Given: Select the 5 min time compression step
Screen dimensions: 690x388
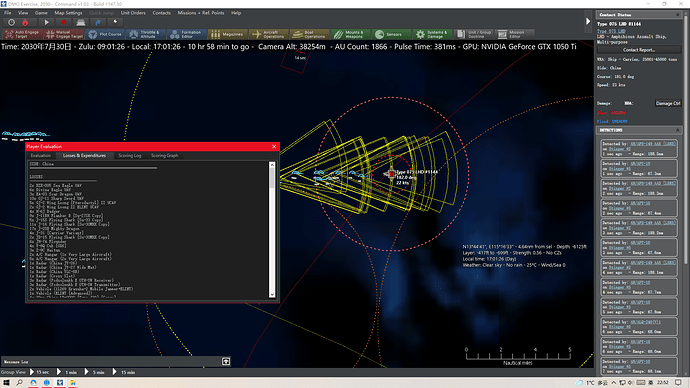Looking at the screenshot, I should 95,372.
